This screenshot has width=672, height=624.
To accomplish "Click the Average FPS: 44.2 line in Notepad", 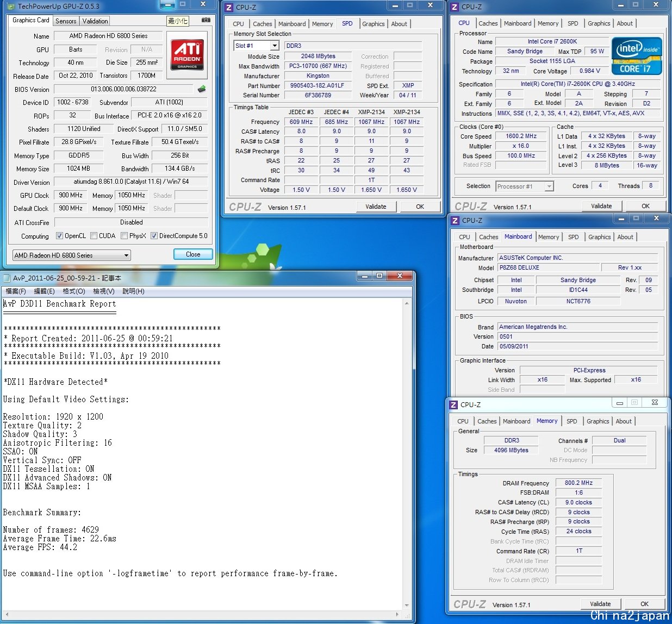I will [x=40, y=547].
